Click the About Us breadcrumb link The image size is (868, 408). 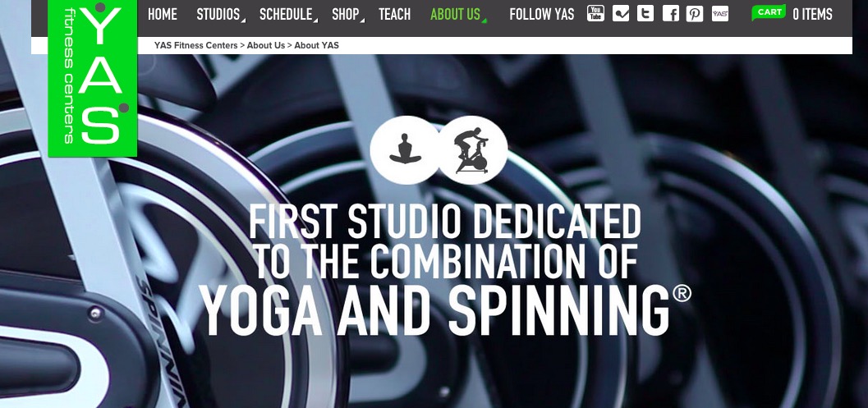coord(266,45)
